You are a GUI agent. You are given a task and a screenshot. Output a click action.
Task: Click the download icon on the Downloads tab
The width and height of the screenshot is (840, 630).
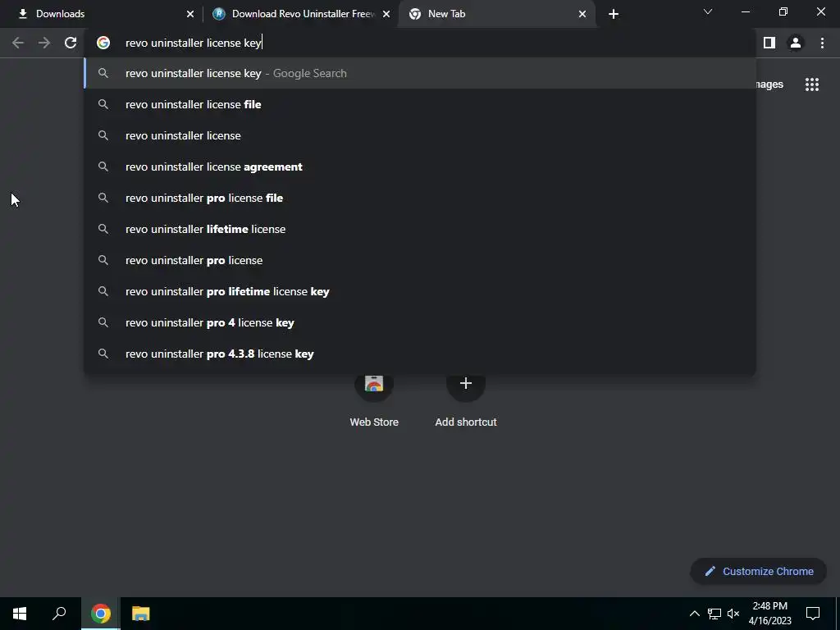(22, 14)
